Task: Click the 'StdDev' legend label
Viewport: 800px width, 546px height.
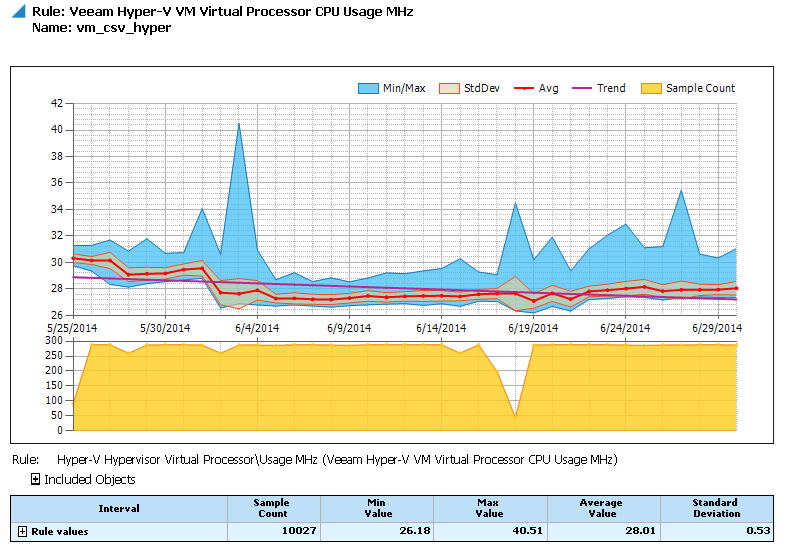Action: (482, 88)
